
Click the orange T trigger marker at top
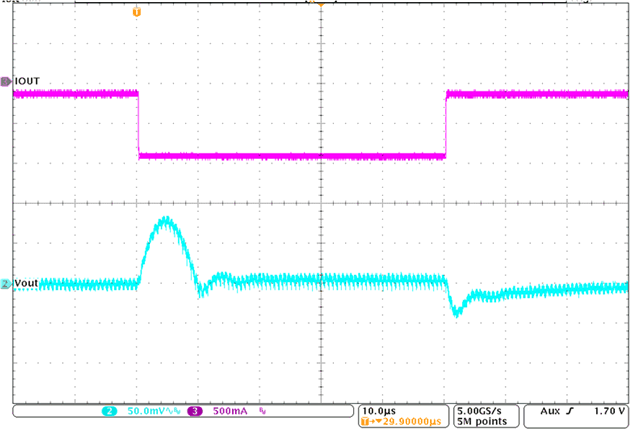[137, 11]
